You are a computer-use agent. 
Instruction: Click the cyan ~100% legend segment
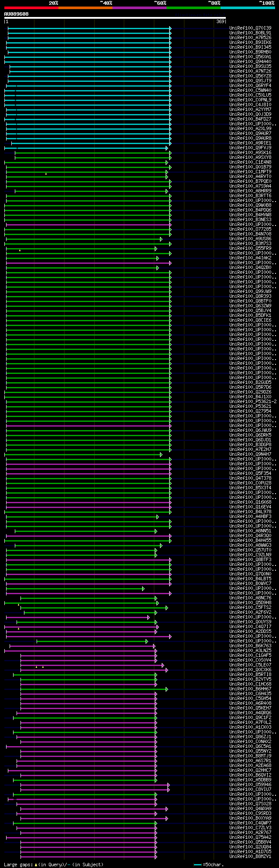point(248,8)
